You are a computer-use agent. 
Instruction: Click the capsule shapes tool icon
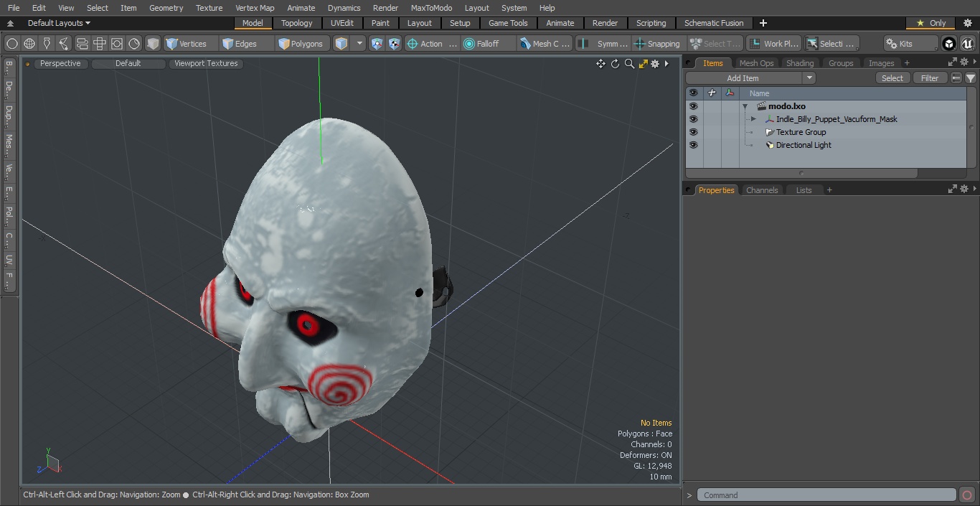pos(82,44)
